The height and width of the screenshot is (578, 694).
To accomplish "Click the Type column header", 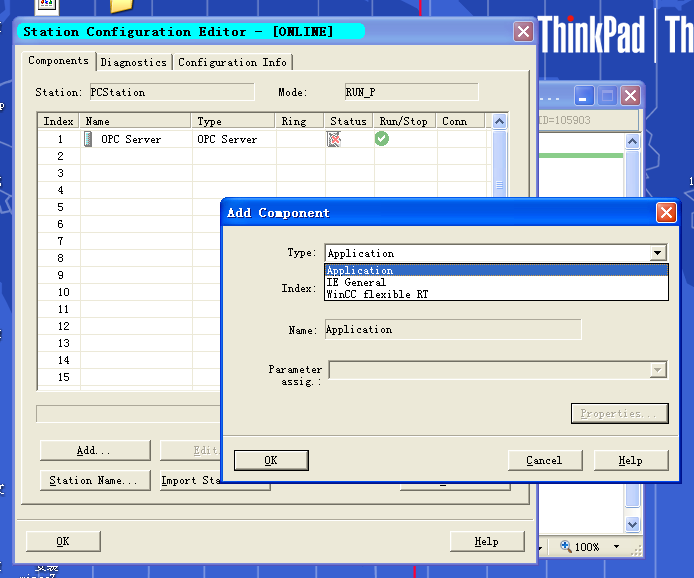I will point(234,121).
